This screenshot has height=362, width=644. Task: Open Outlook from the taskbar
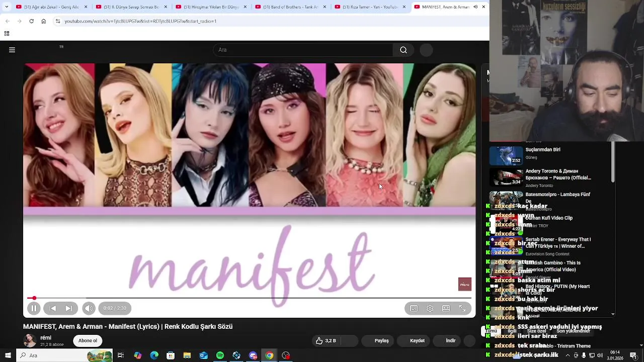[x=203, y=355]
